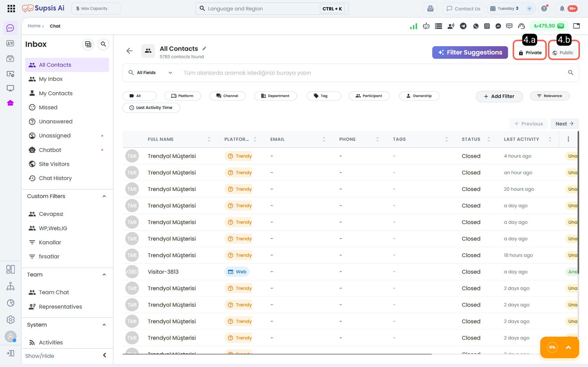Viewport: 588px width, 367px height.
Task: Toggle sorting on Tags column
Action: pyautogui.click(x=446, y=139)
